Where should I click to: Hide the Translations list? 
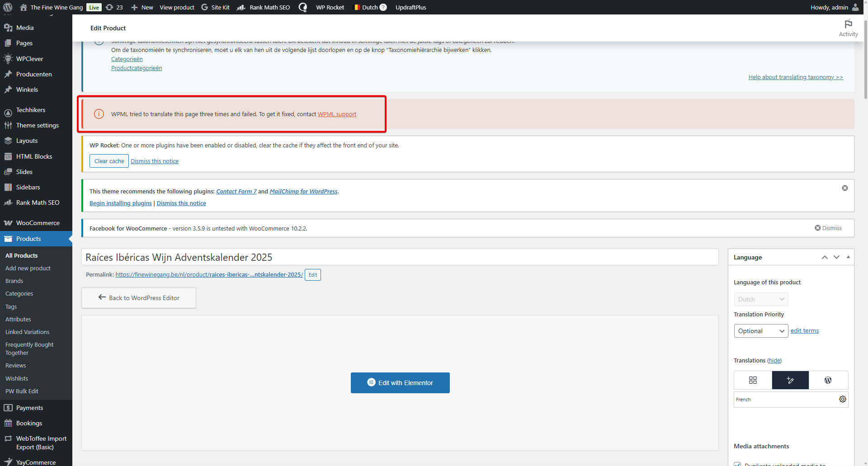pos(774,361)
